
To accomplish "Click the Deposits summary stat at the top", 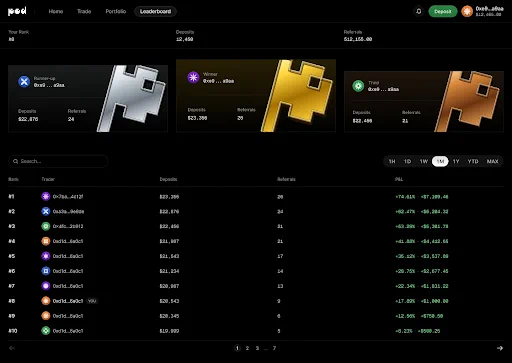I will pyautogui.click(x=185, y=35).
